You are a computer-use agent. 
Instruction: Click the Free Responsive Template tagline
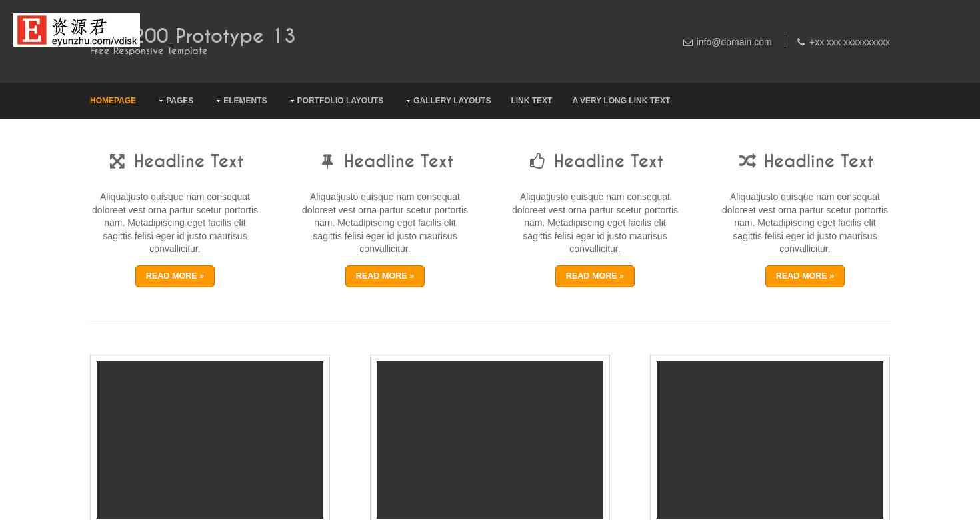(149, 51)
